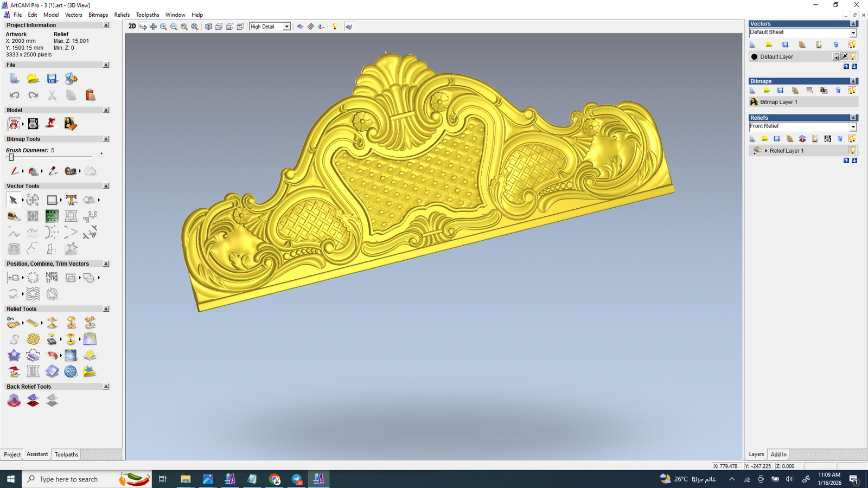Click the Lights and Material lamp icon
Viewport: 868px width, 488px height.
(335, 27)
